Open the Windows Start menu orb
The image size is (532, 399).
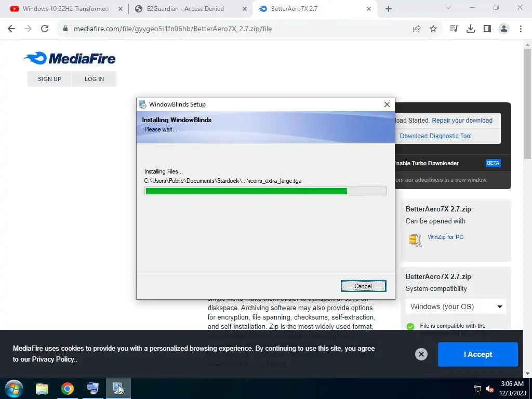(14, 389)
